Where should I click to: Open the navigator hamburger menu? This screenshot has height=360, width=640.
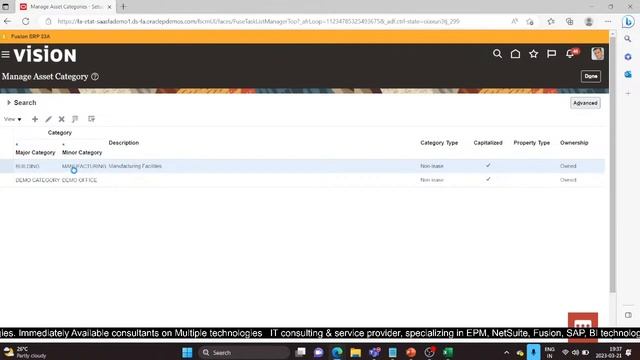[x=5, y=54]
